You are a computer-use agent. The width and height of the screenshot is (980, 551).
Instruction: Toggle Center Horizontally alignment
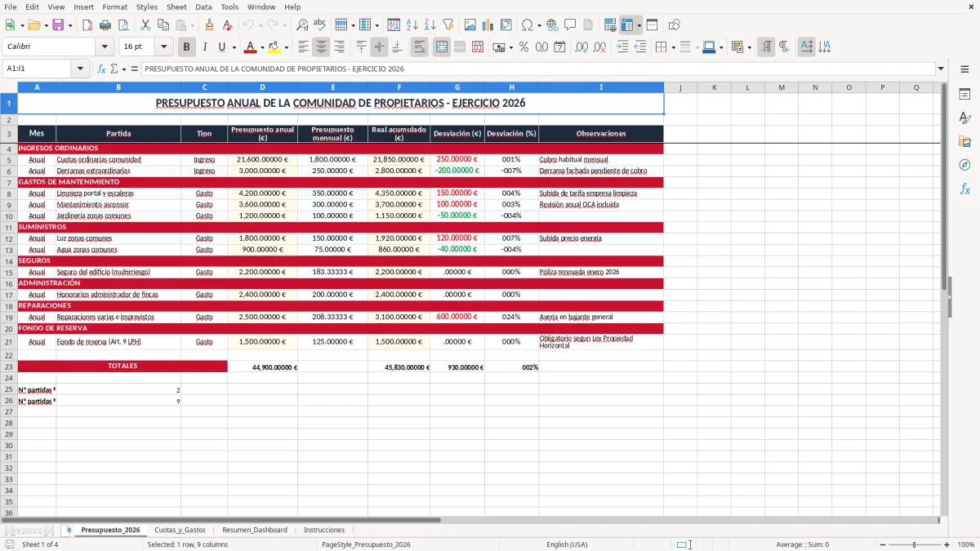pos(322,47)
